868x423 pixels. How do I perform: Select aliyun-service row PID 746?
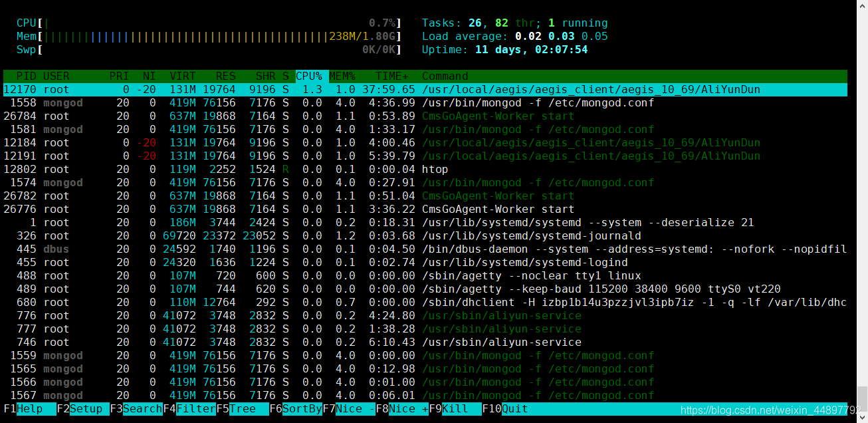(425, 343)
